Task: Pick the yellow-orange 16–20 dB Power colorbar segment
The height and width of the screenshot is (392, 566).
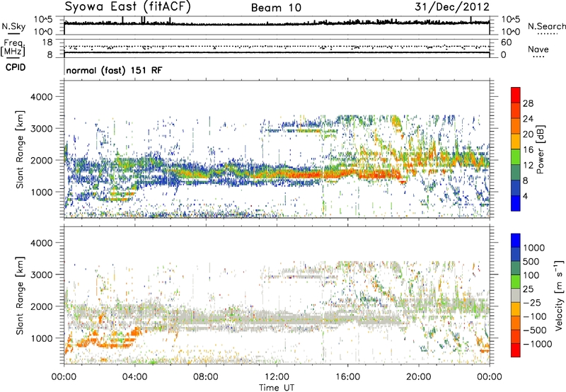Action: coord(516,141)
